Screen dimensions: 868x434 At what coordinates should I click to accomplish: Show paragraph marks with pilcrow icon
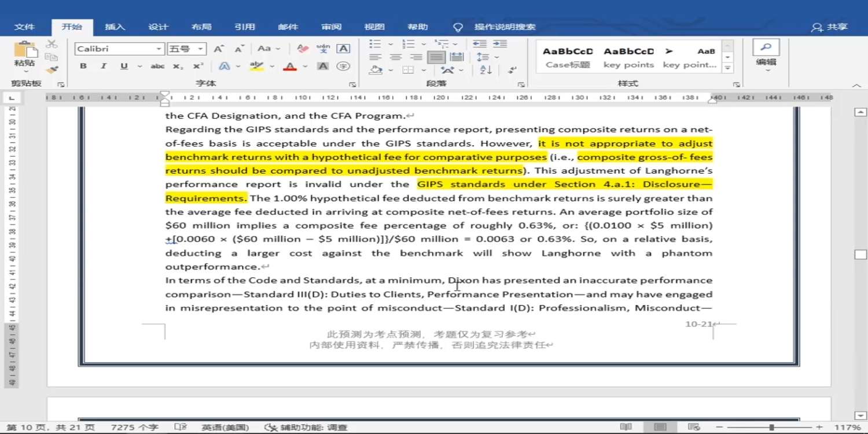point(512,70)
